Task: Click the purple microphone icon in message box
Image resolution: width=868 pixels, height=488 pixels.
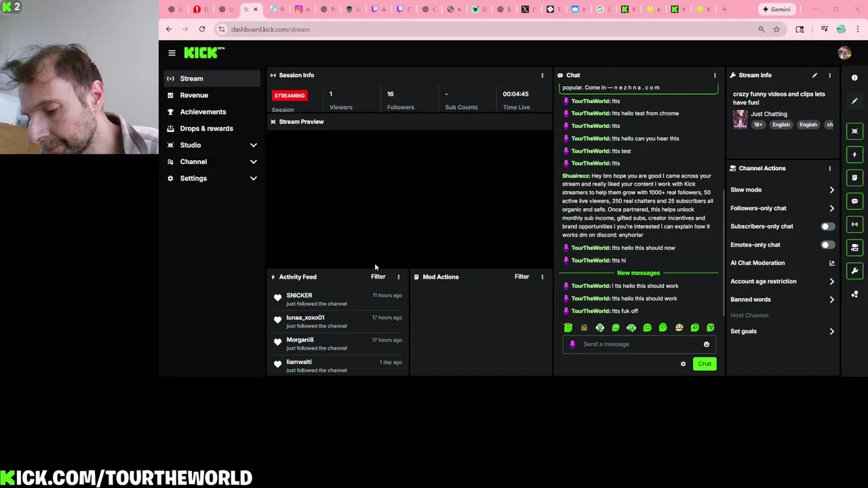Action: click(572, 344)
